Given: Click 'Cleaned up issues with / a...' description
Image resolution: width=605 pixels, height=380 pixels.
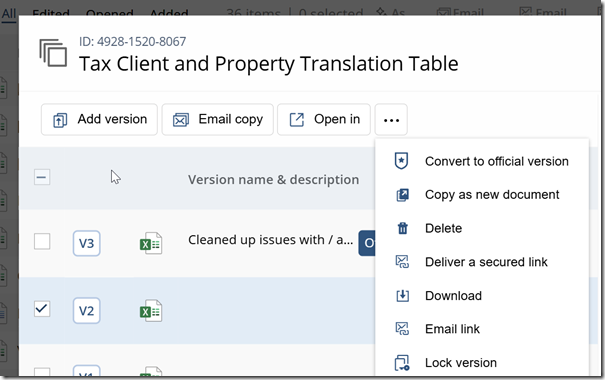Looking at the screenshot, I should [270, 240].
